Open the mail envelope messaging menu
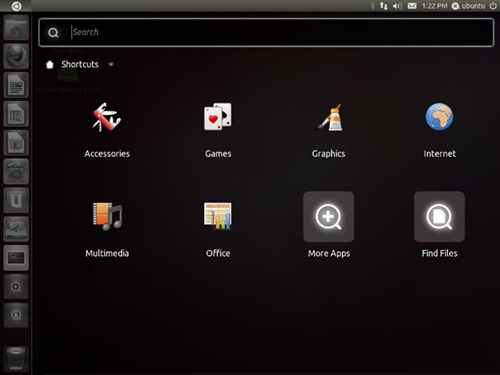 pyautogui.click(x=412, y=6)
